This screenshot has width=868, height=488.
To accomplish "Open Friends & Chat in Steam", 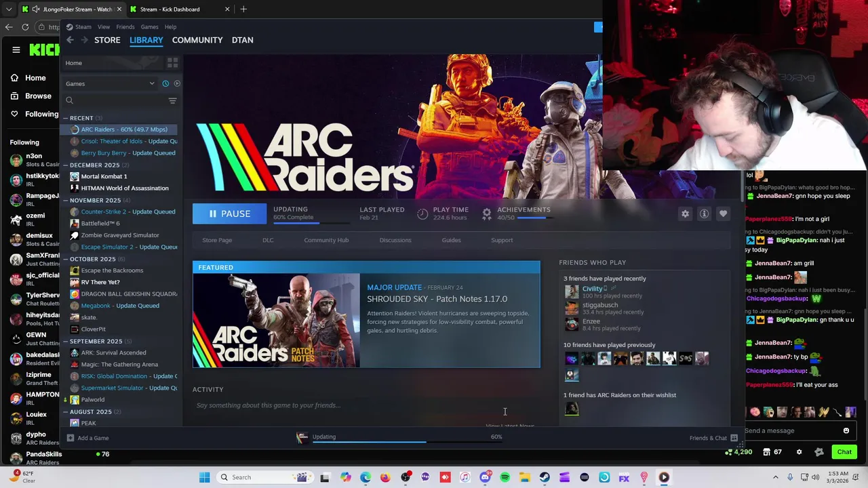I will tap(713, 438).
